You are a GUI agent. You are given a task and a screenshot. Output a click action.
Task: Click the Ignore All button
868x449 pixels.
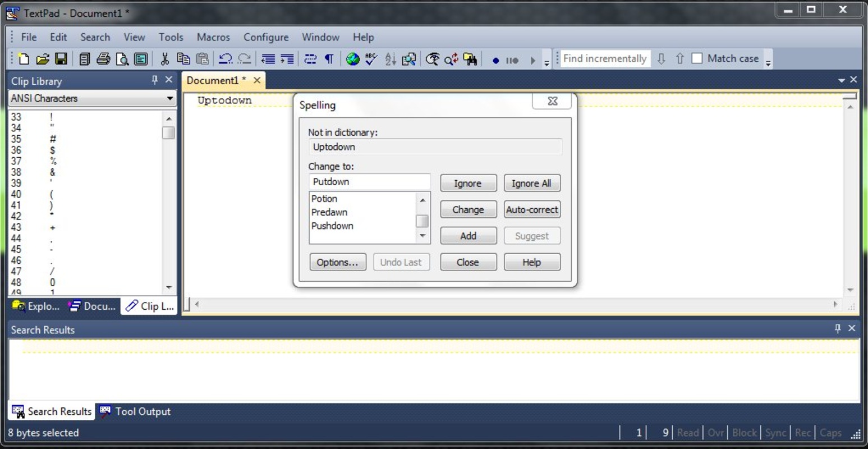tap(531, 183)
